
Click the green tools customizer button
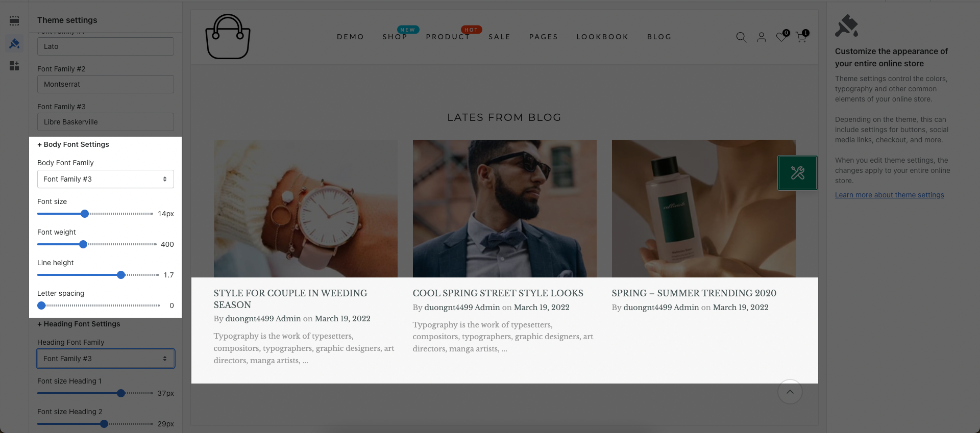pos(798,173)
